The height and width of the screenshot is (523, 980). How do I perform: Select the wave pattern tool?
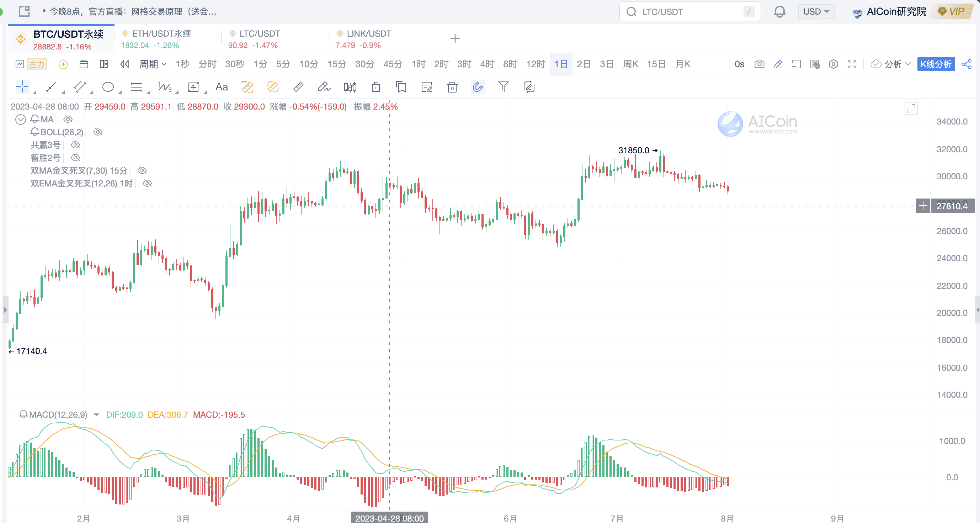click(165, 87)
